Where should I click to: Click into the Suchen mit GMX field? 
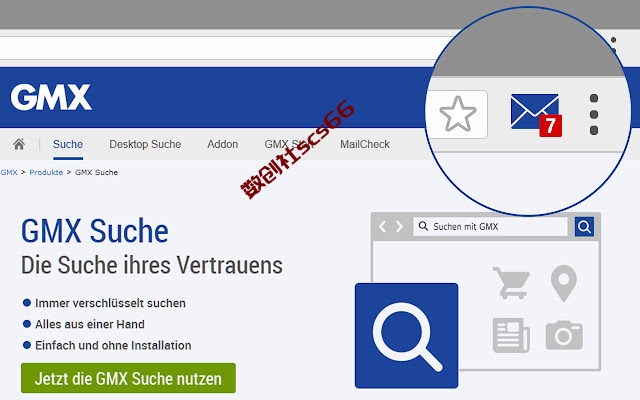click(x=490, y=227)
